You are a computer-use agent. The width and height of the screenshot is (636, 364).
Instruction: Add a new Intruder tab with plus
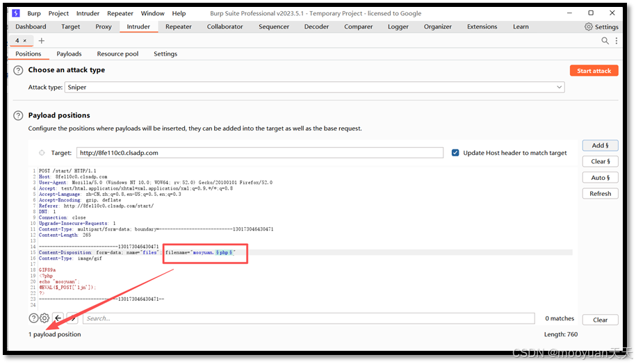(x=42, y=40)
